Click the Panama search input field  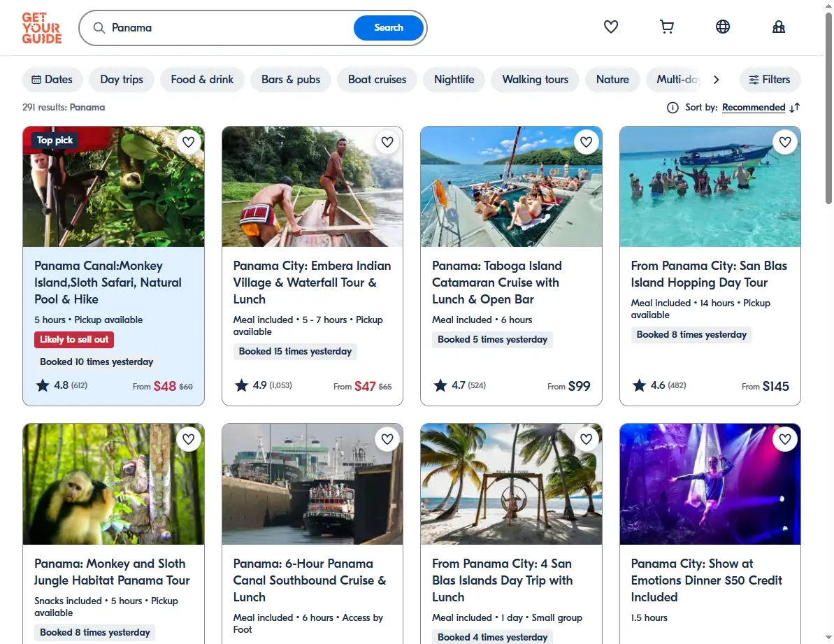[229, 28]
